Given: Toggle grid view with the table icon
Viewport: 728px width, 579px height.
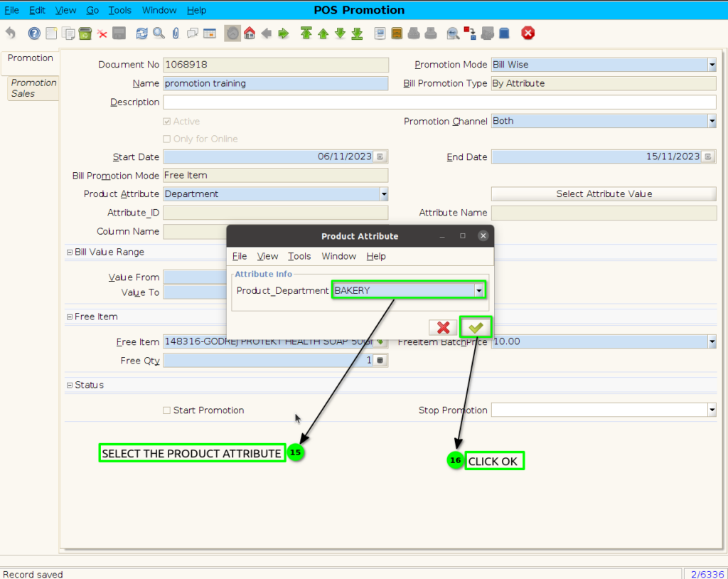Looking at the screenshot, I should [210, 33].
